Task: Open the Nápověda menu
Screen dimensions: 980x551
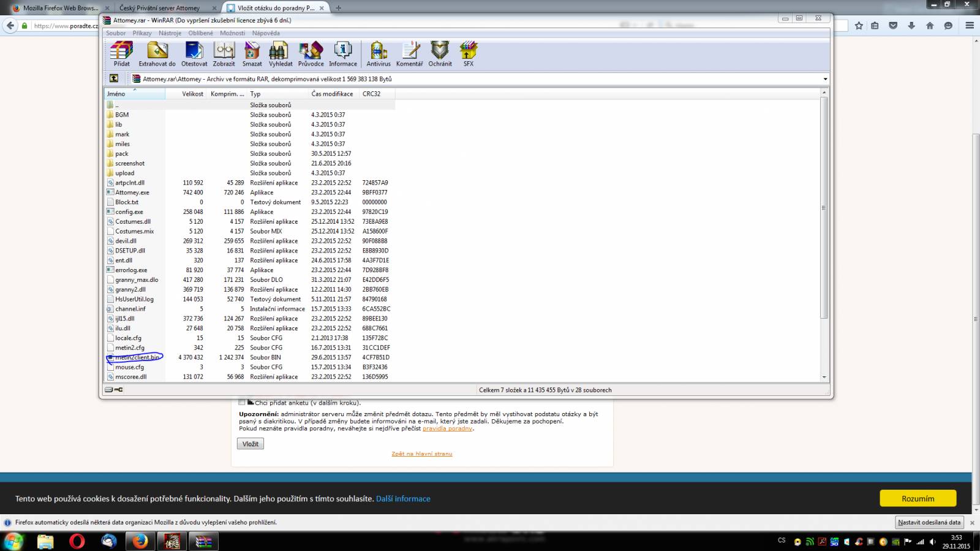Action: (266, 33)
